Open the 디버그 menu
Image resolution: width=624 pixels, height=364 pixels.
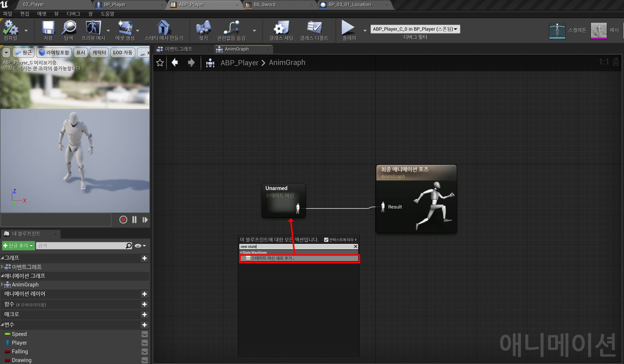[73, 14]
